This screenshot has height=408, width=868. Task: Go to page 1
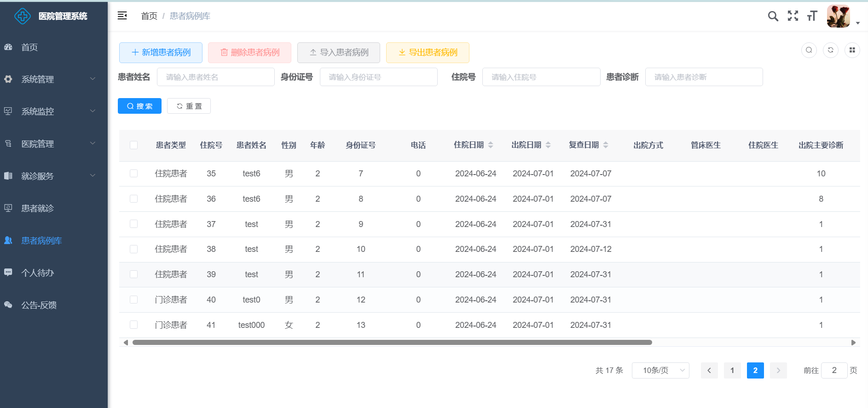pyautogui.click(x=732, y=370)
